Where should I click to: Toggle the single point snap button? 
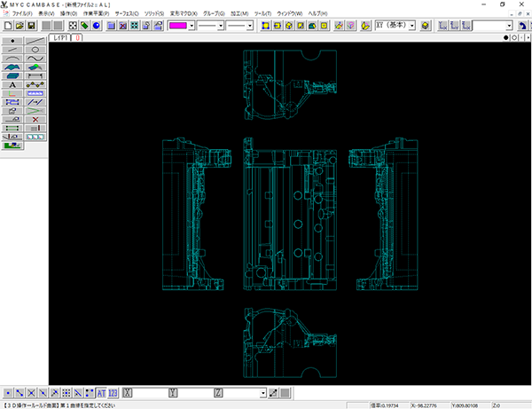coord(8,393)
